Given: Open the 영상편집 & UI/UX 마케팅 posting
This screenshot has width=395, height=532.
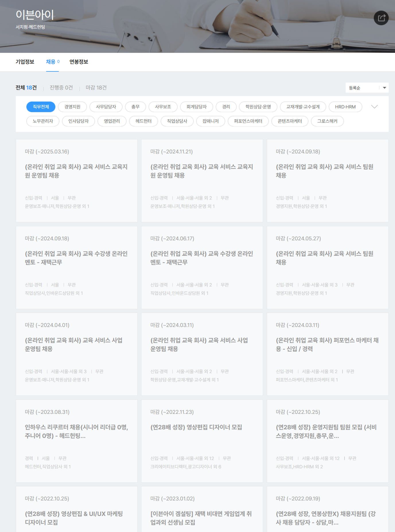Looking at the screenshot, I should [x=77, y=509].
